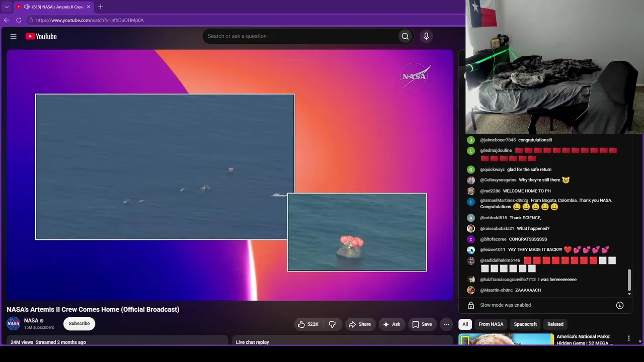Click the lock icon beside slow mode notice
This screenshot has height=362, width=644.
tap(471, 305)
